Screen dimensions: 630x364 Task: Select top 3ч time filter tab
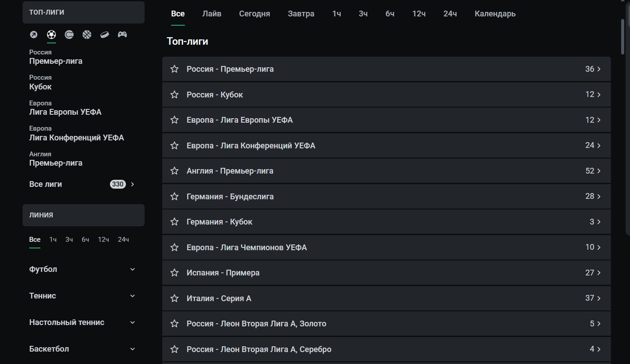point(363,14)
